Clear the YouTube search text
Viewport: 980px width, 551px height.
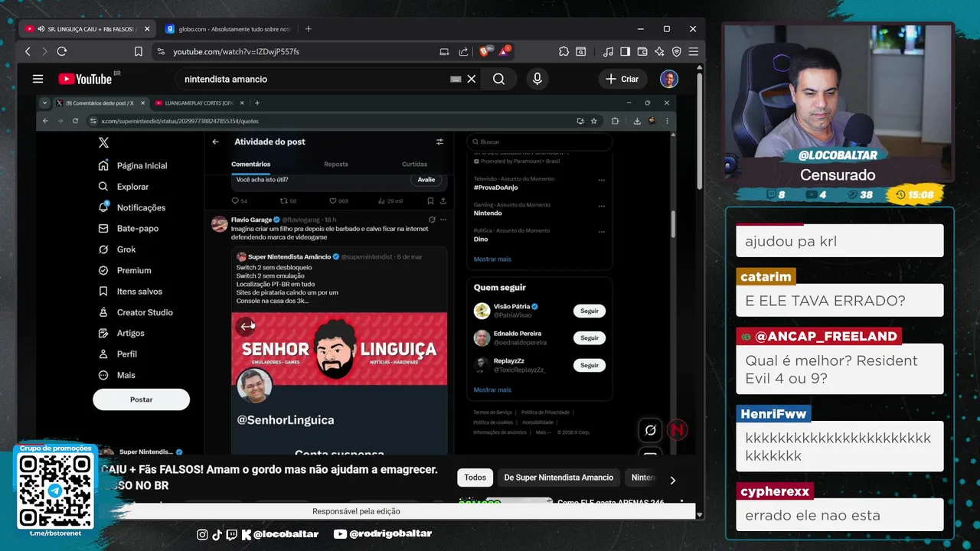pyautogui.click(x=472, y=79)
